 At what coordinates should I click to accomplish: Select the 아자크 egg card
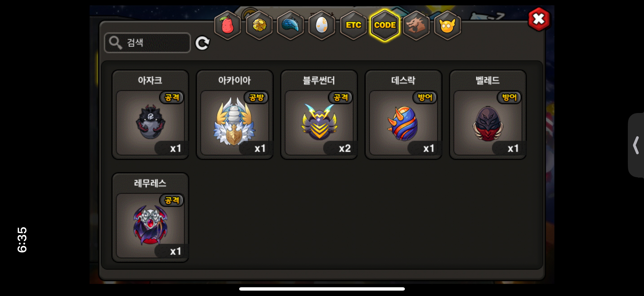(150, 115)
